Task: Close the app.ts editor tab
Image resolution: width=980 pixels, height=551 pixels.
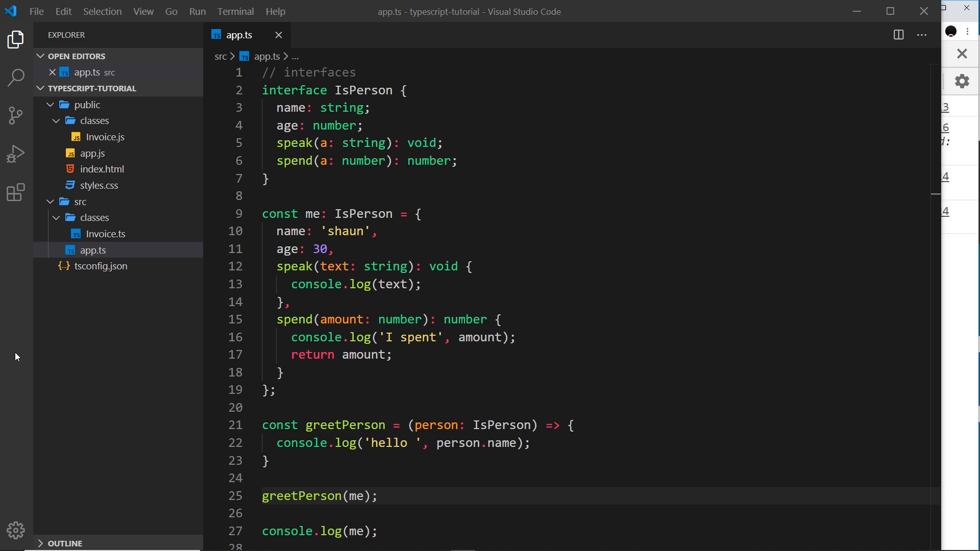Action: coord(279,35)
